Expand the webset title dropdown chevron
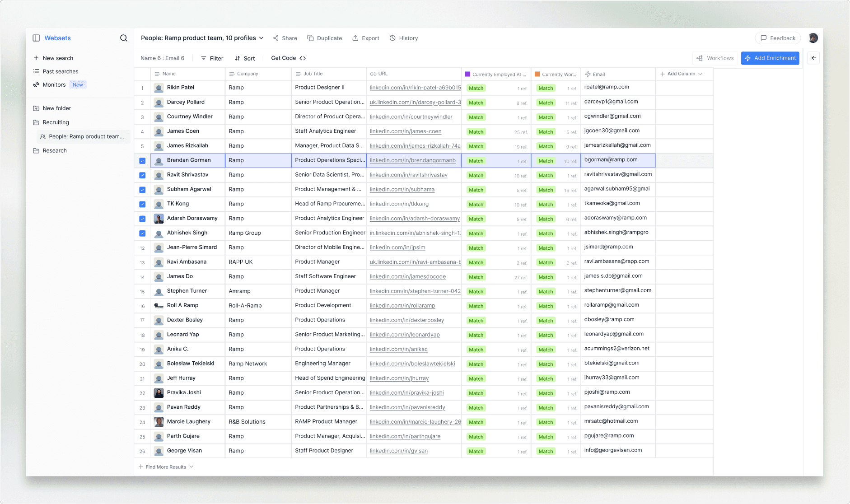The height and width of the screenshot is (504, 850). [261, 38]
